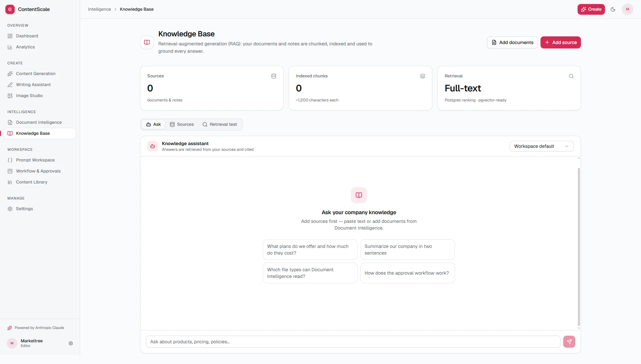Click the gear icon next to Markeltree
This screenshot has width=641, height=364.
coord(71,343)
